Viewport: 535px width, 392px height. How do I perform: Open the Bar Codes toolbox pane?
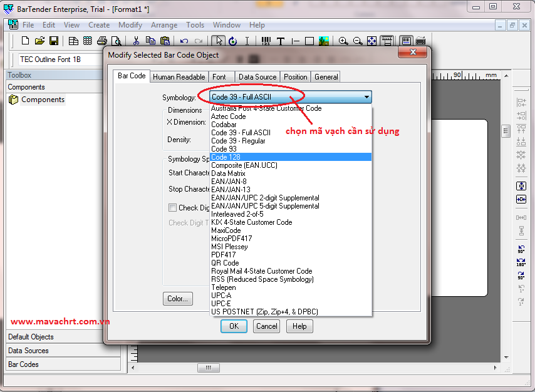63,364
